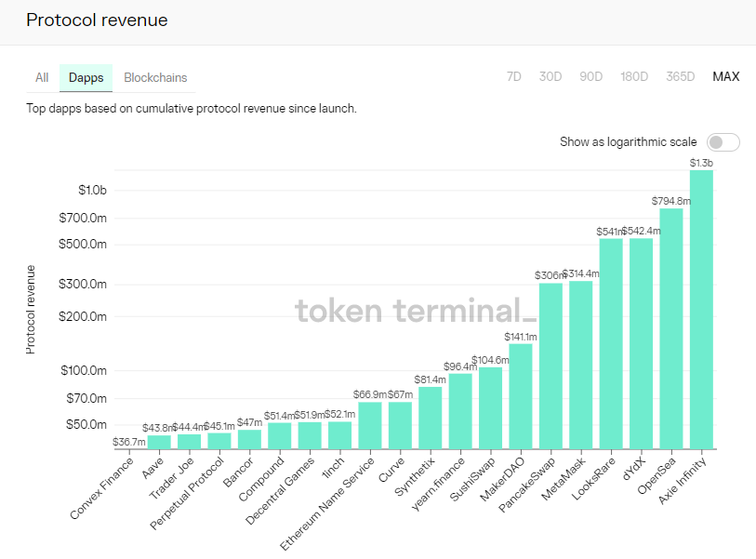Select the Dapps tab
The width and height of the screenshot is (756, 559).
pyautogui.click(x=86, y=77)
